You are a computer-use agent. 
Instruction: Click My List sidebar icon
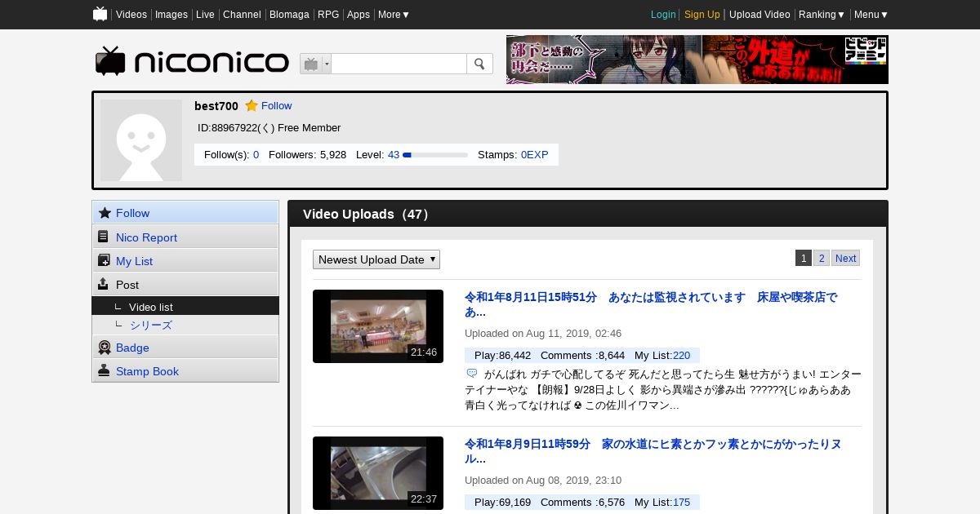pyautogui.click(x=104, y=260)
